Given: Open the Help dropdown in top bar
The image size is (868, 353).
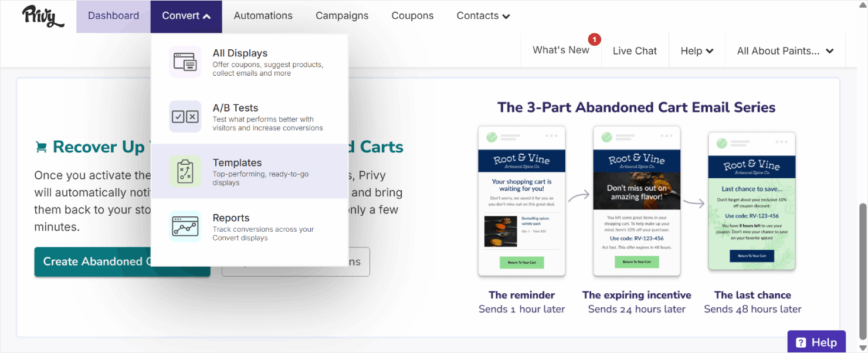Looking at the screenshot, I should coord(697,50).
